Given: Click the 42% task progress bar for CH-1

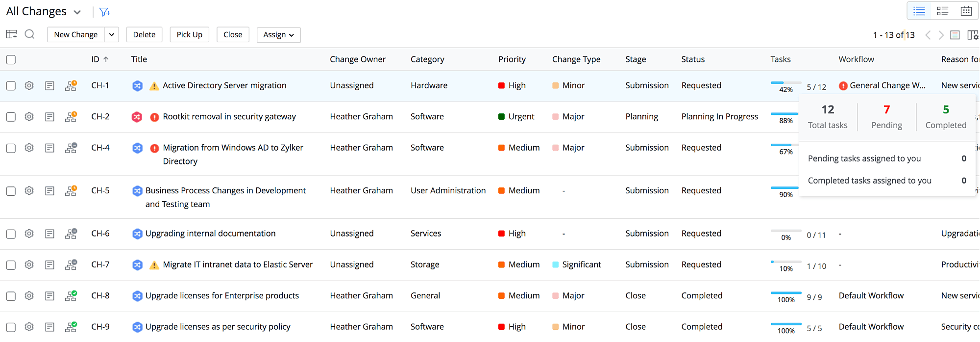Looking at the screenshot, I should 785,83.
